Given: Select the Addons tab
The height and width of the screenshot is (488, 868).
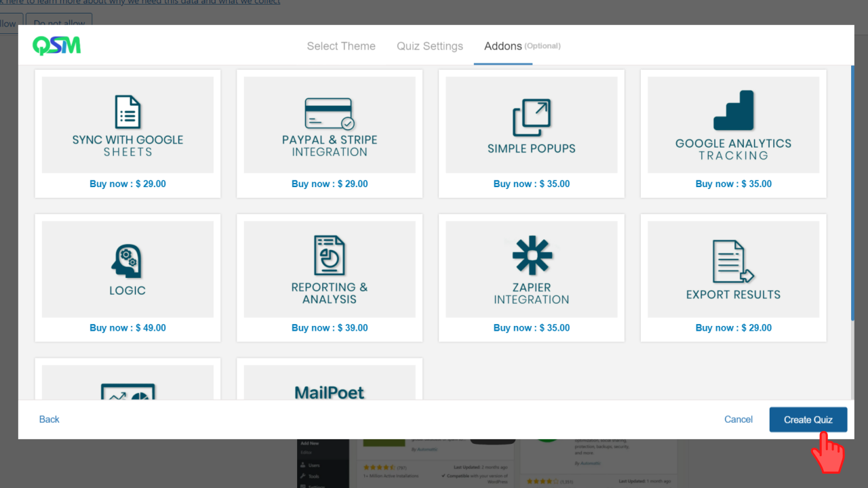Looking at the screenshot, I should point(503,46).
